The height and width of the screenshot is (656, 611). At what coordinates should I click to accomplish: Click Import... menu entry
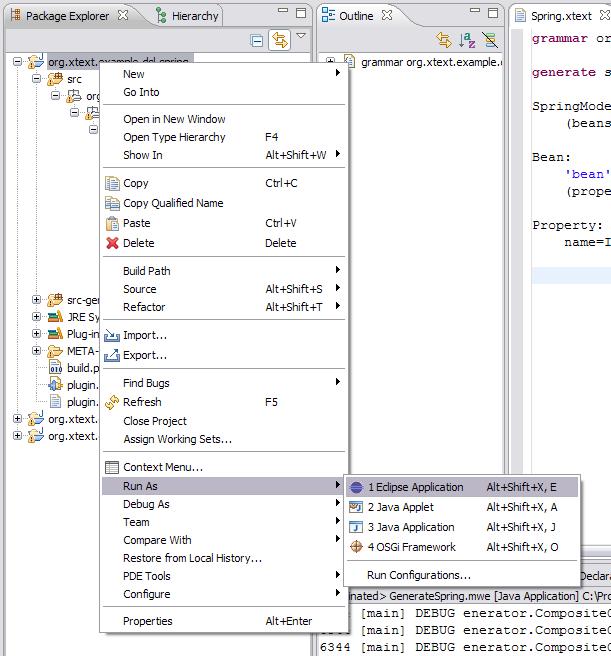click(x=224, y=336)
